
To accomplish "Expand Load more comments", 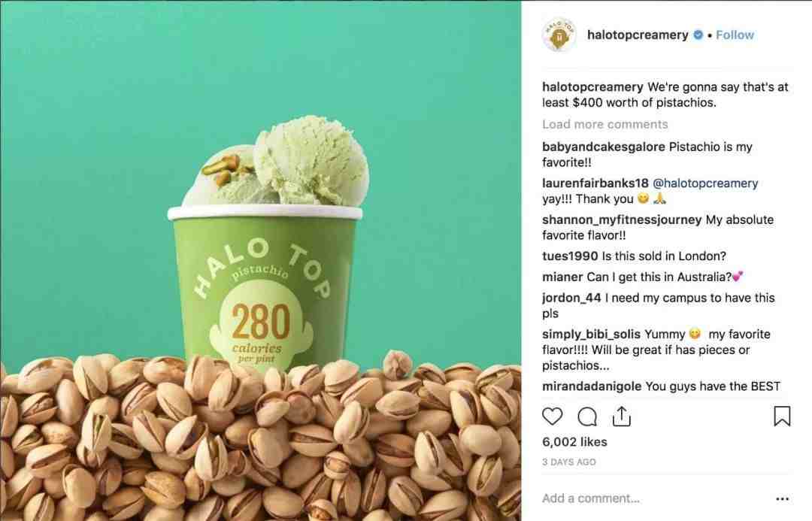I will [604, 124].
